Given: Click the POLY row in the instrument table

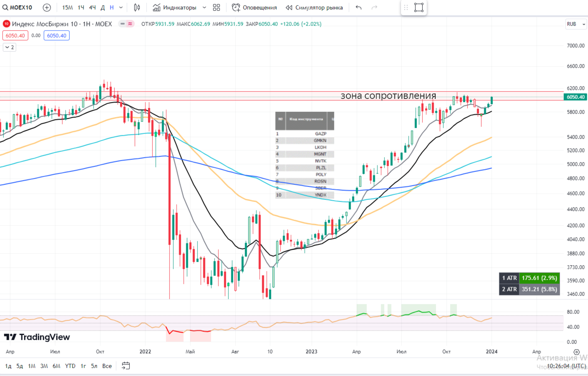Looking at the screenshot, I should [305, 174].
